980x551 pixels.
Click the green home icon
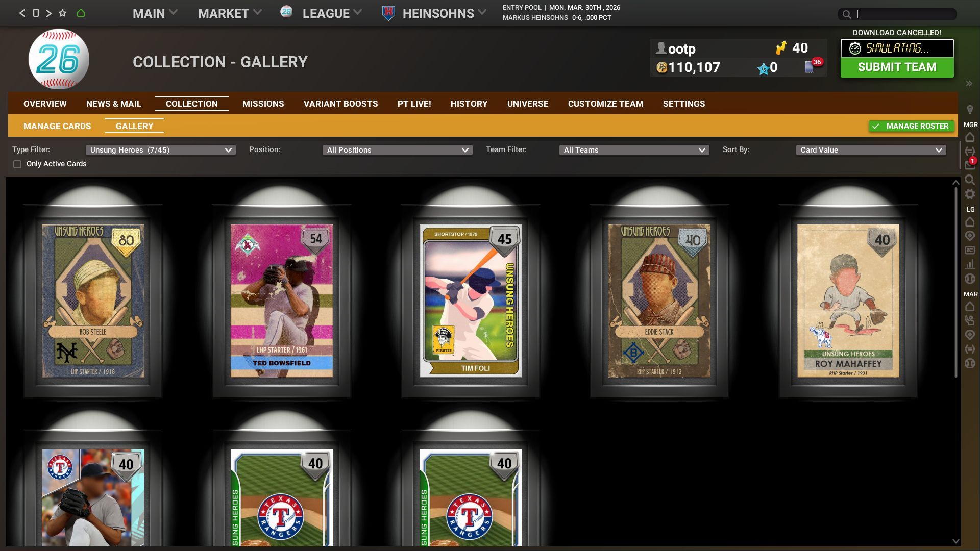pyautogui.click(x=81, y=13)
